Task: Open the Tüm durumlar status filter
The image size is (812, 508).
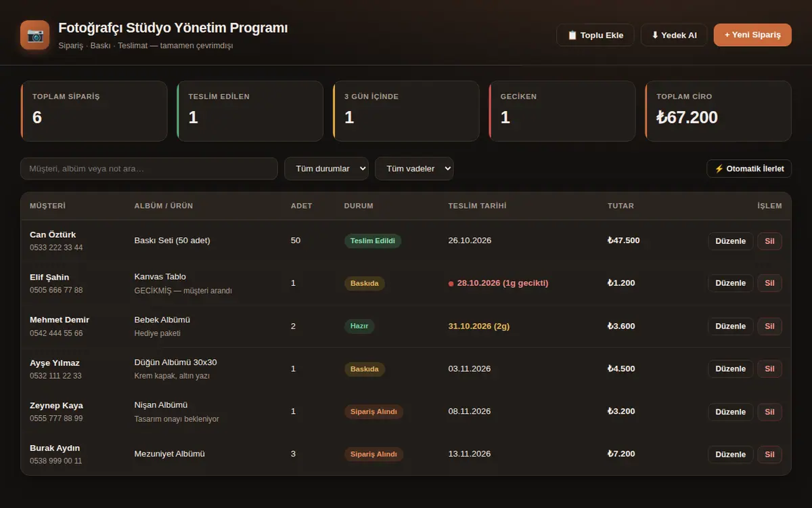Action: click(x=326, y=169)
